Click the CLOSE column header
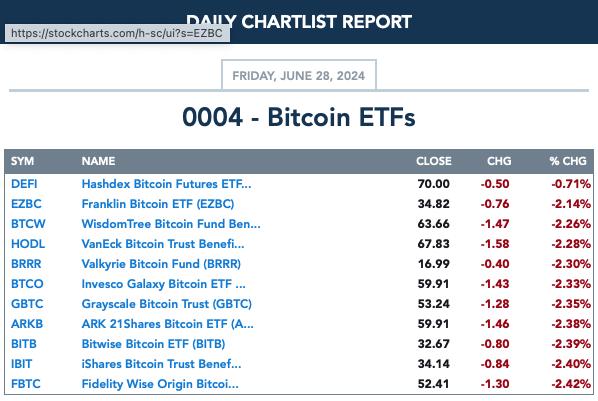 434,161
